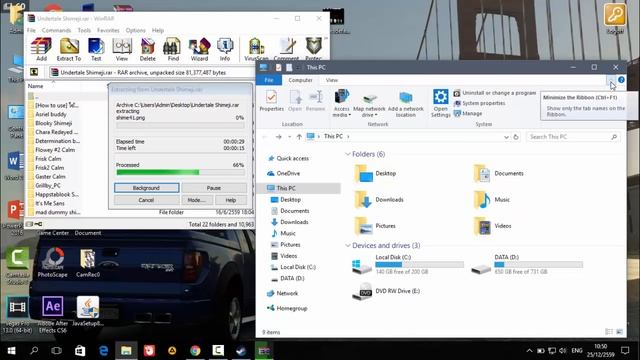Click the Test icon in WinRAR toolbar

(96, 49)
